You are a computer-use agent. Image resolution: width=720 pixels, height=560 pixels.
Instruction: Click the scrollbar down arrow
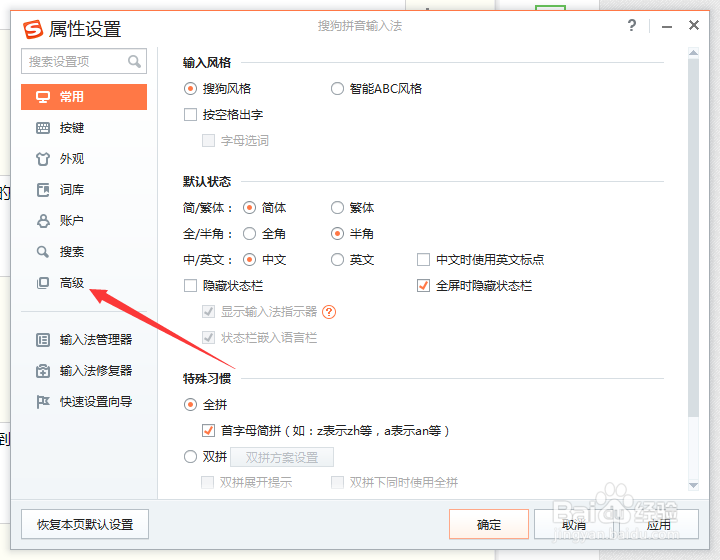pos(693,485)
